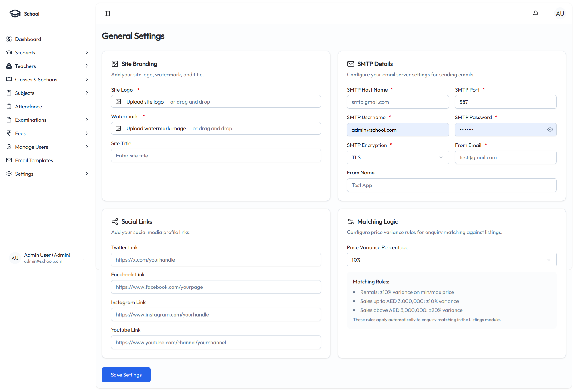Click the School graduation cap logo
575x392 pixels.
coord(15,13)
